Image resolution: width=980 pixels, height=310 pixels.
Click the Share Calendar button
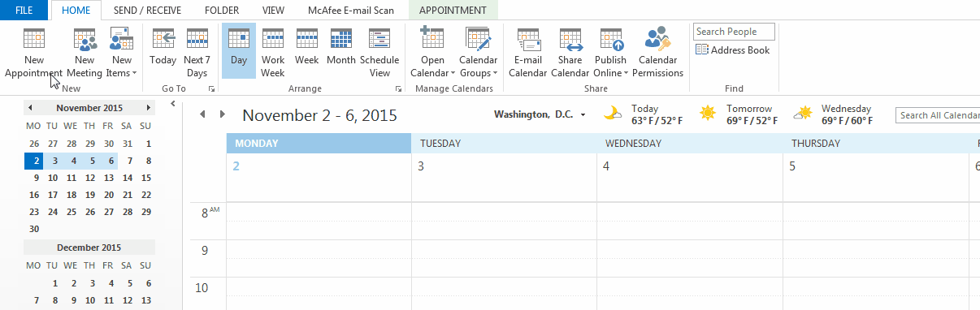[x=570, y=52]
